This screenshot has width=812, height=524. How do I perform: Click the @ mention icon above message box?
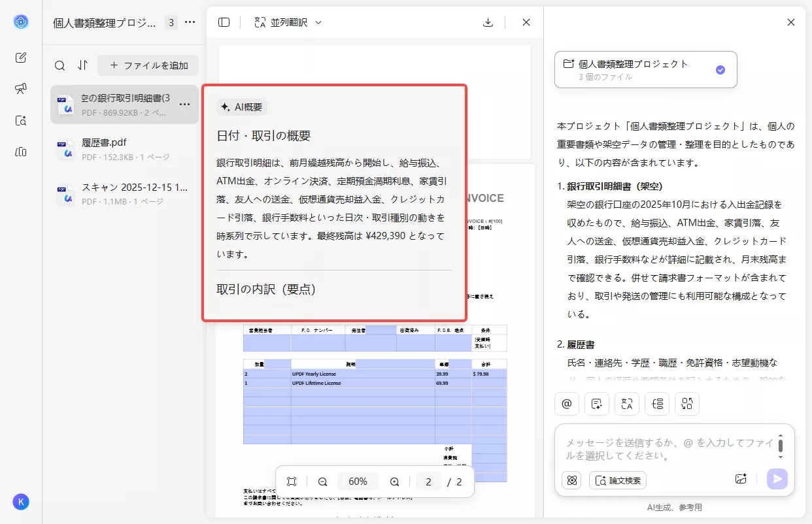pyautogui.click(x=566, y=404)
